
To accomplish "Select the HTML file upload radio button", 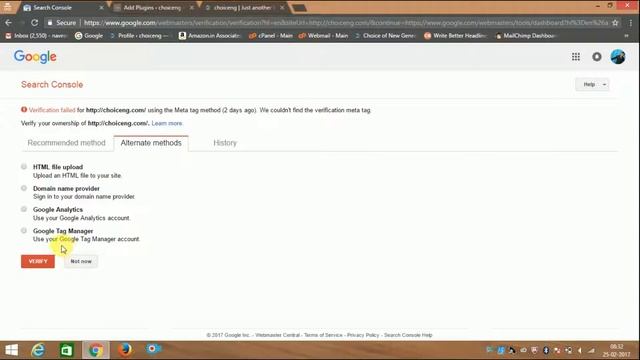I will click(x=24, y=167).
